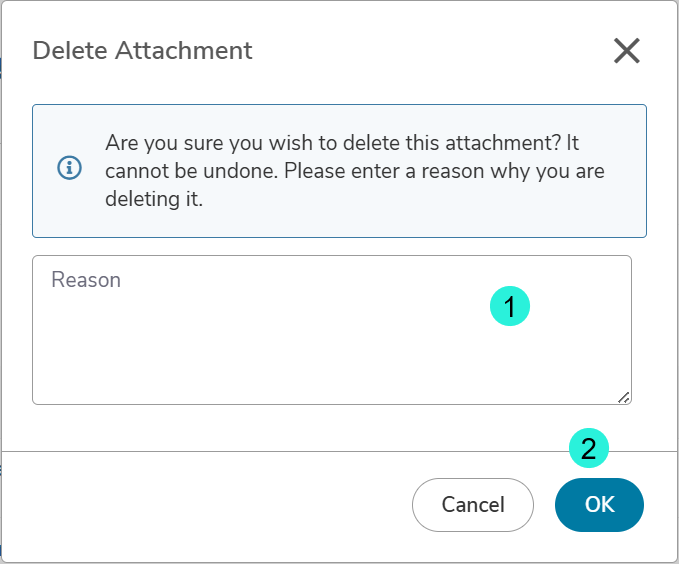Screen dimensions: 679x564
Task: Click the 'Are you sure' message line
Action: point(342,143)
